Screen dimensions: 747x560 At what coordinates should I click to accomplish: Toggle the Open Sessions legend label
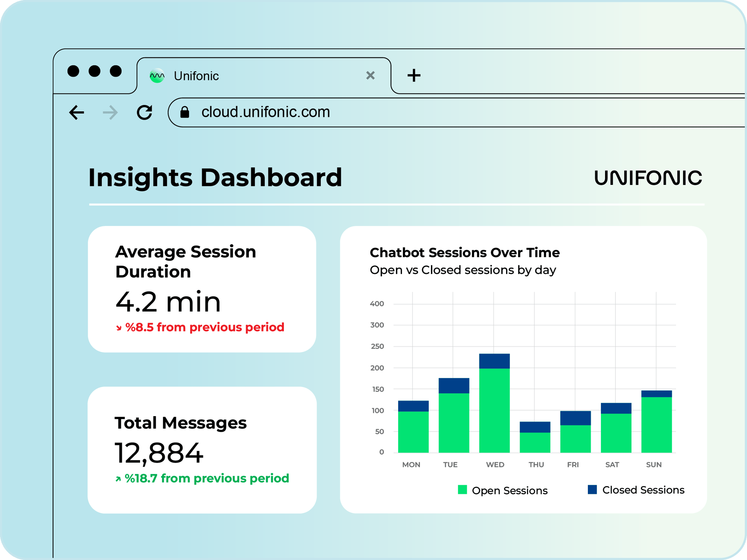coord(510,491)
